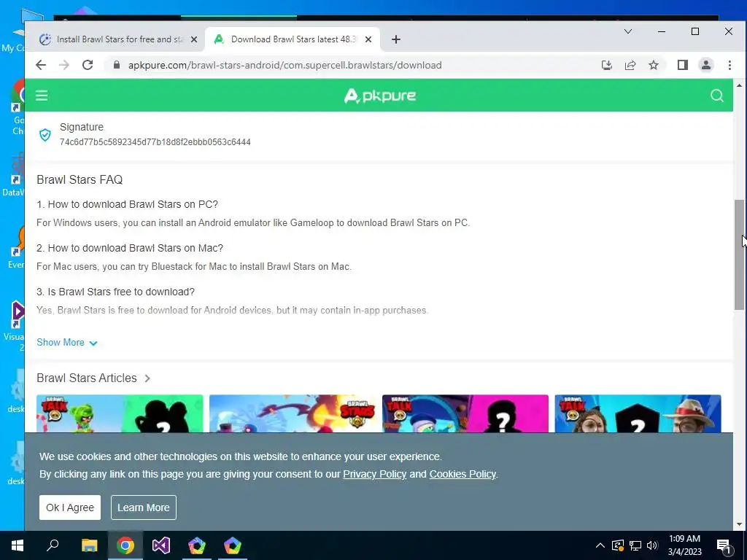This screenshot has width=747, height=560.
Task: Open Brawl Stars Articles chevron
Action: click(147, 378)
